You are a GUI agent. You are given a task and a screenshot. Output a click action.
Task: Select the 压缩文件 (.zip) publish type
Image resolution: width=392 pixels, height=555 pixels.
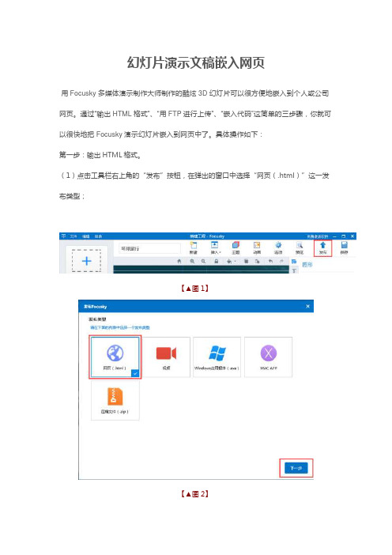(115, 401)
